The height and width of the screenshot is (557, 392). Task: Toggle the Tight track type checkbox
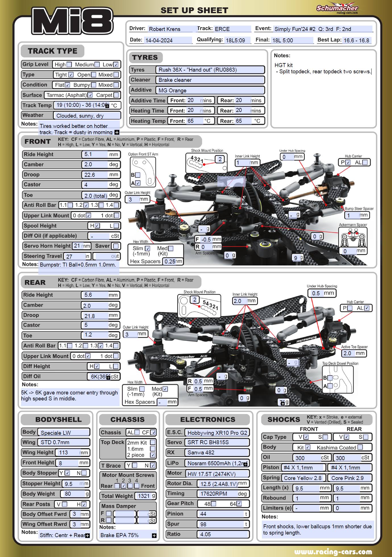(71, 74)
